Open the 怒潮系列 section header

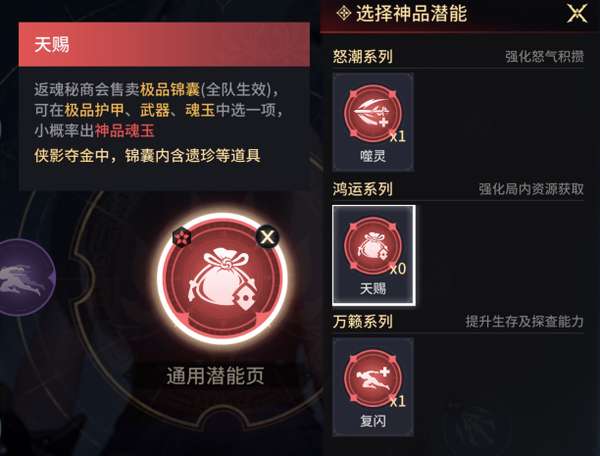coord(362,57)
